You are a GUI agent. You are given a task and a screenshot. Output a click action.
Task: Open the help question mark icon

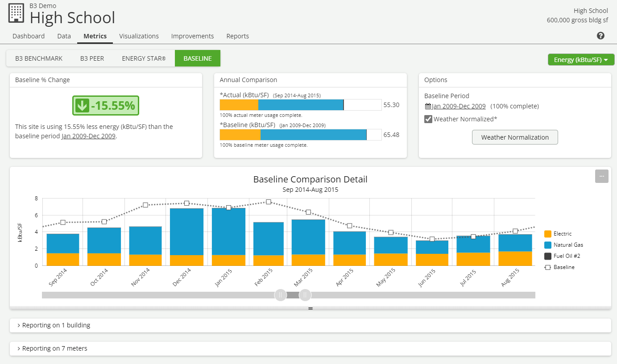600,36
